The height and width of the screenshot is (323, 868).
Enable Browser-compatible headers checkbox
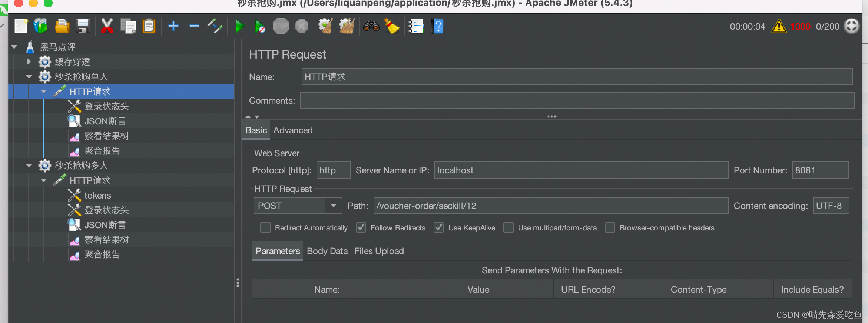[x=610, y=227]
